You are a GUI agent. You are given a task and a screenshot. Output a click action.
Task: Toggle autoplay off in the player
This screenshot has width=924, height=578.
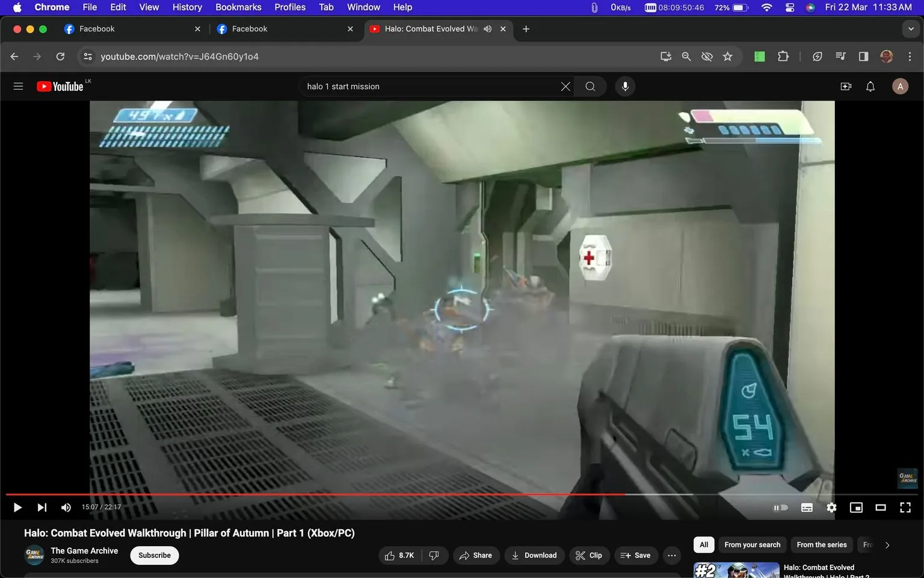pyautogui.click(x=780, y=508)
